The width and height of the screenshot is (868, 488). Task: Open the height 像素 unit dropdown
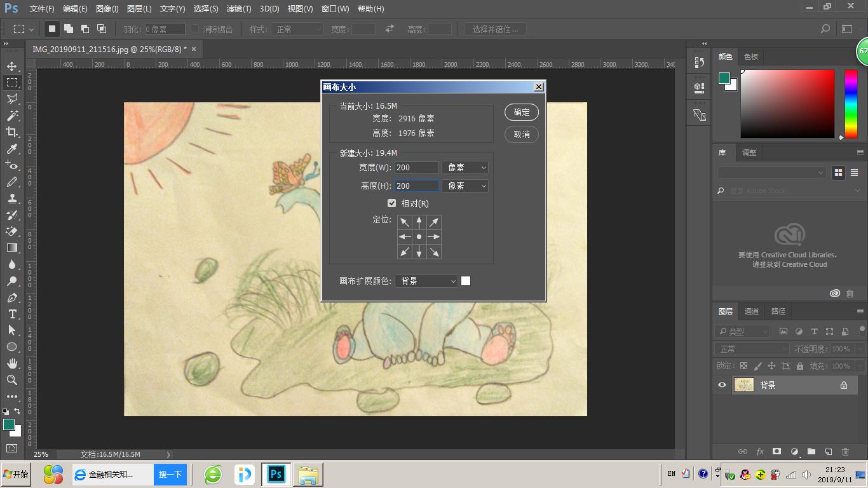[465, 186]
